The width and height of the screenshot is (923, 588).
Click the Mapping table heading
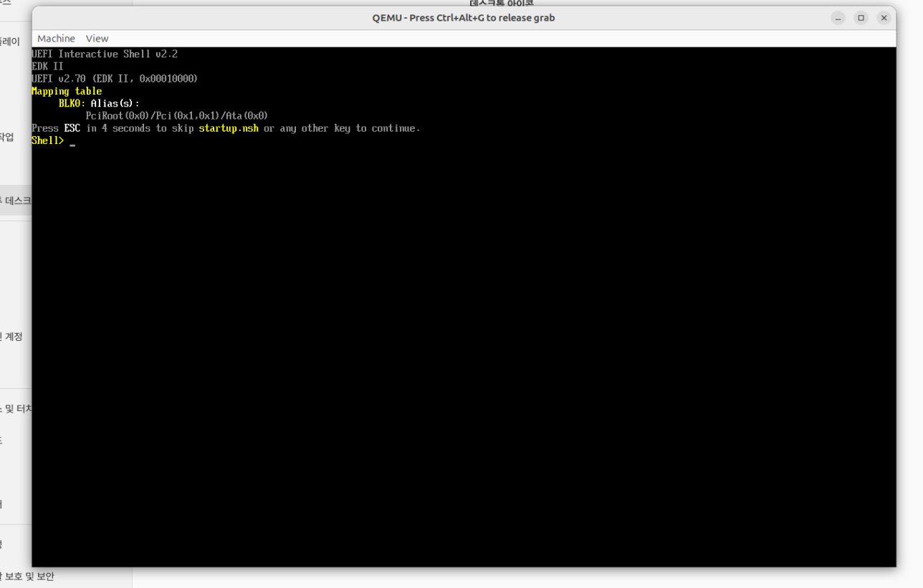pyautogui.click(x=67, y=91)
